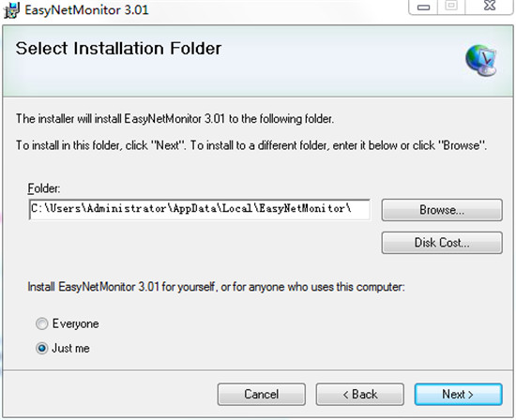The width and height of the screenshot is (516, 420).
Task: Click the install-for-yourself-or-anyone instruction text
Action: [216, 287]
